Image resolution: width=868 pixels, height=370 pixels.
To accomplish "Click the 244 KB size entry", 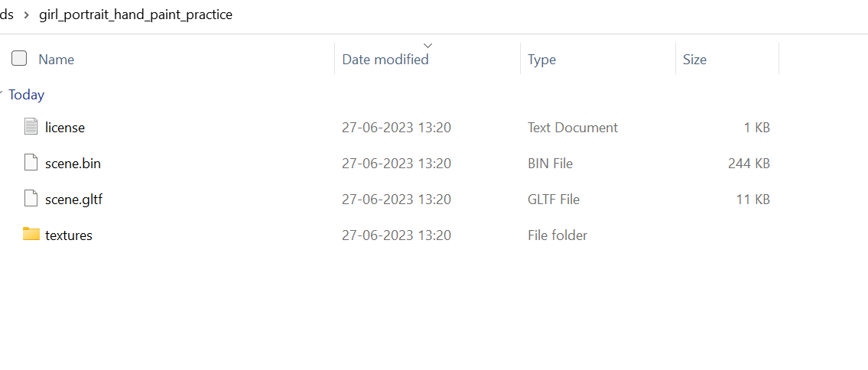I will (x=749, y=164).
